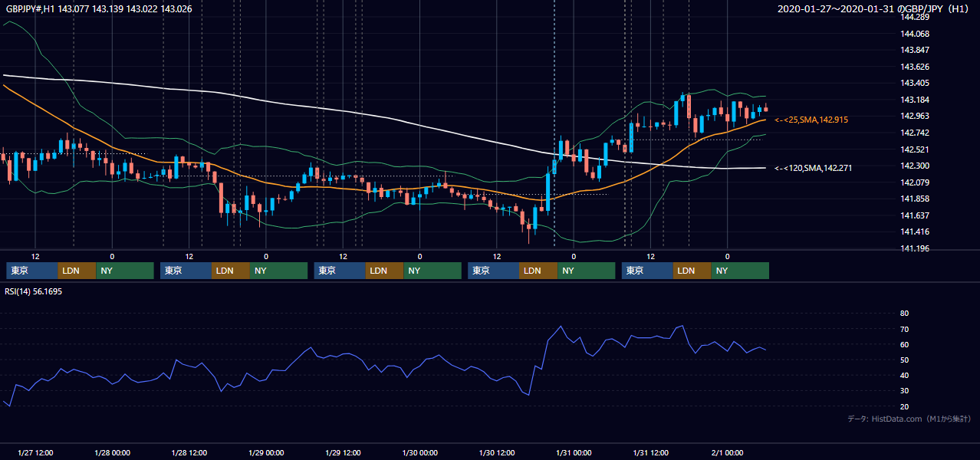Select the 1/30 12:00 time axis label

click(497, 453)
